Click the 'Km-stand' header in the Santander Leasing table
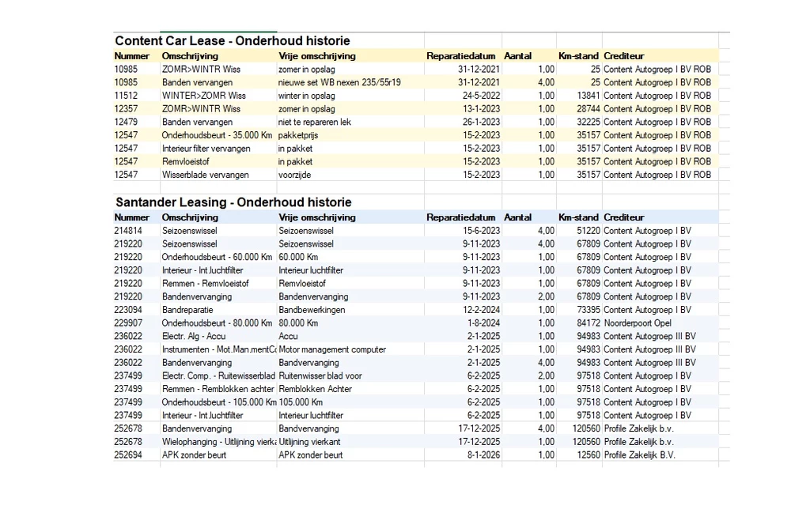 click(x=578, y=217)
